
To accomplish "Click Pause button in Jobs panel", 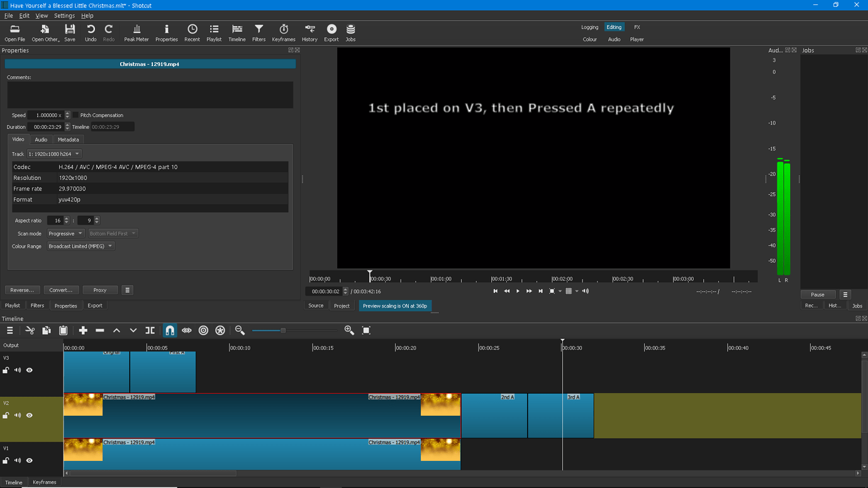I will click(x=818, y=295).
